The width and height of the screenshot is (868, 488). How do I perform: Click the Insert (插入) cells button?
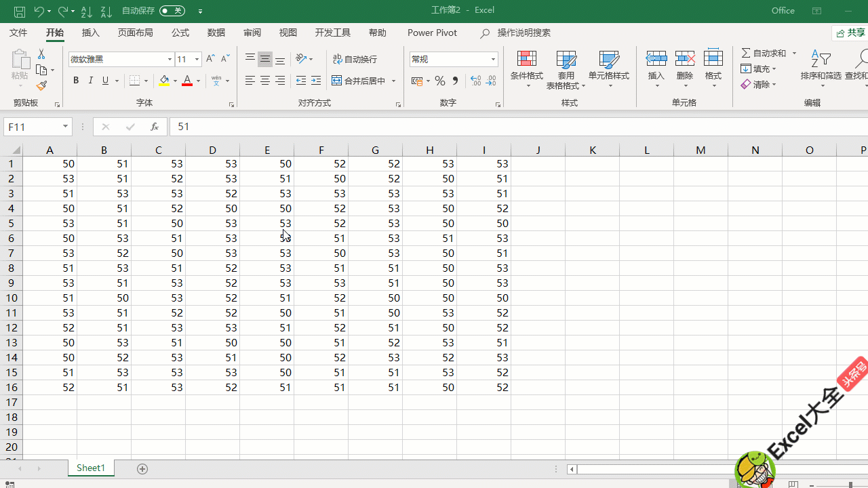pos(656,68)
